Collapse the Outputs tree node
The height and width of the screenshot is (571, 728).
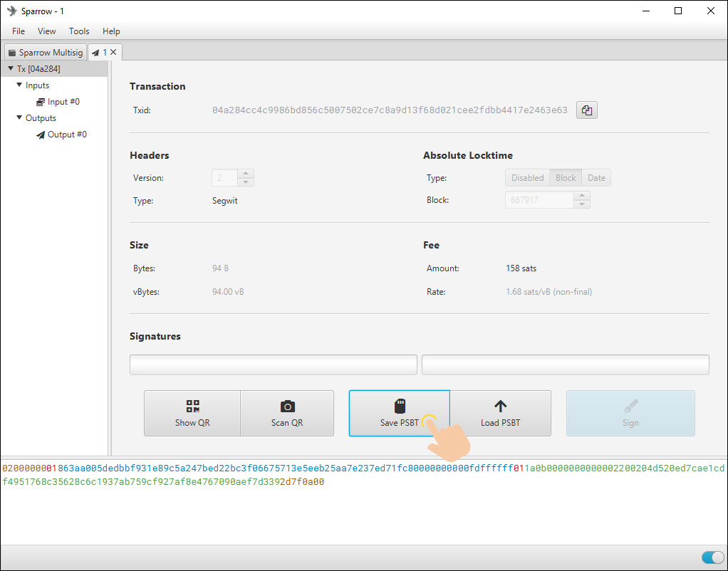click(x=19, y=118)
